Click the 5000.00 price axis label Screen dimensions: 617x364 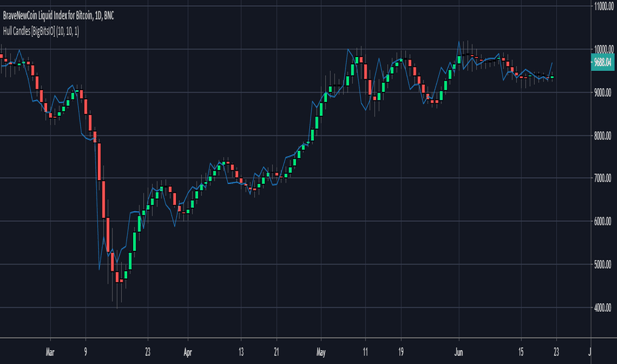603,265
